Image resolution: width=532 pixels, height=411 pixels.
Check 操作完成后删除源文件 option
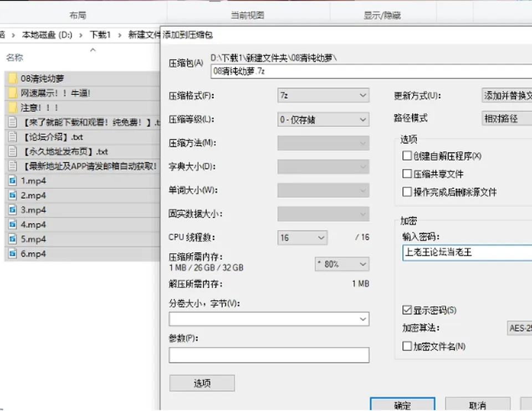(407, 192)
